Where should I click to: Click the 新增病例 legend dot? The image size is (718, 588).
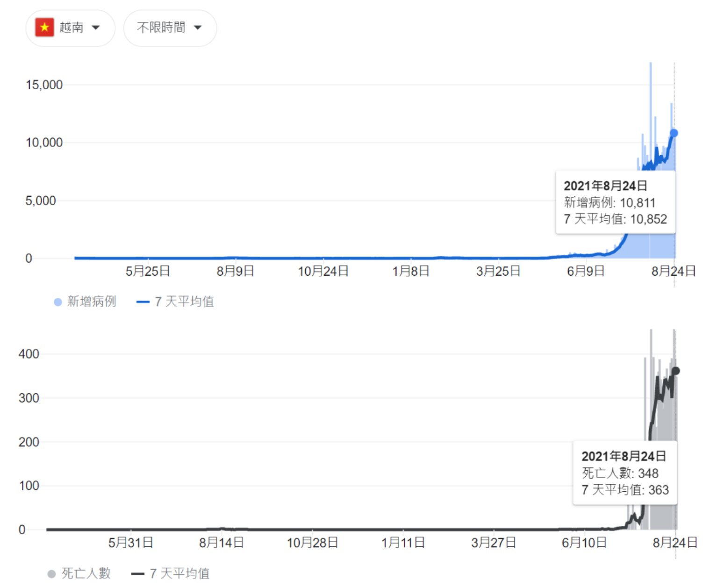click(x=58, y=302)
